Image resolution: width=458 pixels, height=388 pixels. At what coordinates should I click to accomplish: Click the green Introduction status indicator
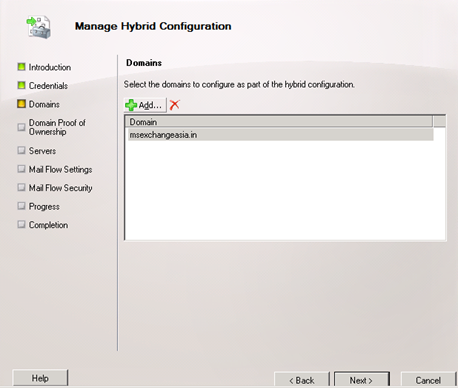point(21,67)
